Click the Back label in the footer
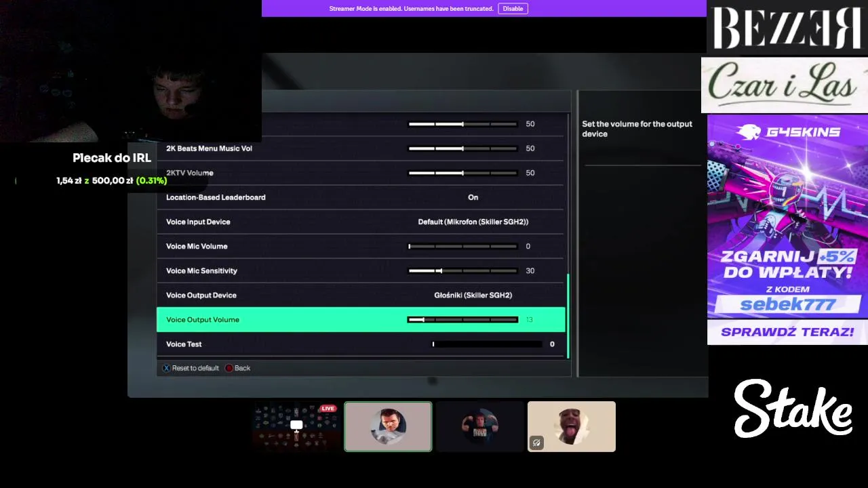868x488 pixels. click(242, 368)
